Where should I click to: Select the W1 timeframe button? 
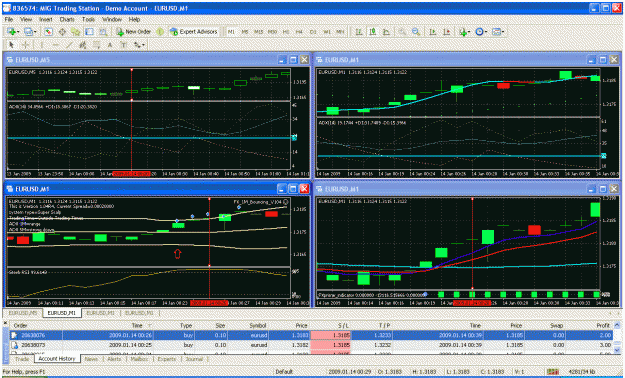(x=327, y=32)
